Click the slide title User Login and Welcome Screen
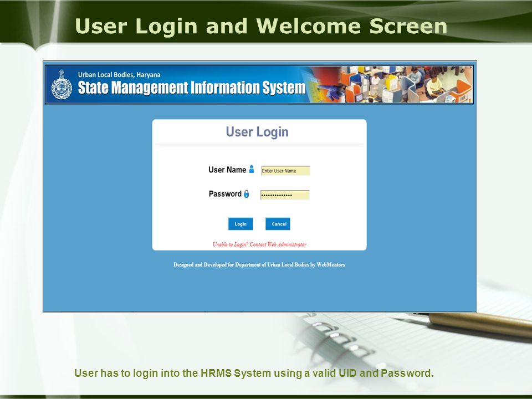This screenshot has width=532, height=399. 261,26
